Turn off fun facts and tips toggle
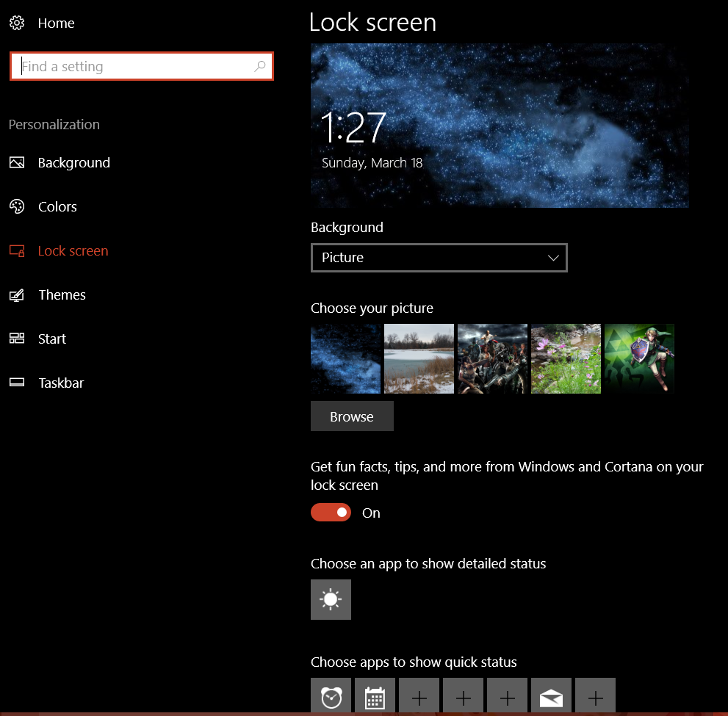 pos(331,513)
